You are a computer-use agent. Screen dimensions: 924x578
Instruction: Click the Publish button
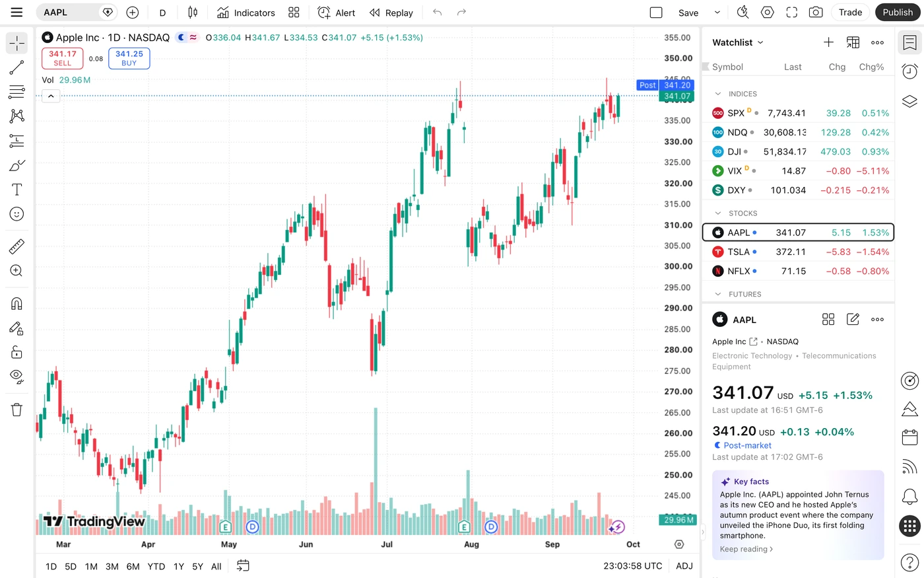click(898, 13)
